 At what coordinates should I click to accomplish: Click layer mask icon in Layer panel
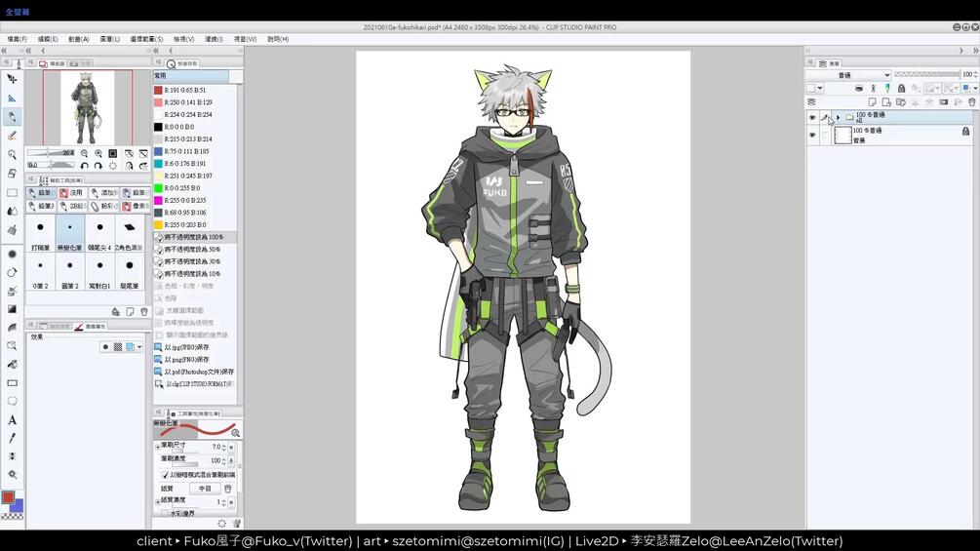click(x=944, y=101)
